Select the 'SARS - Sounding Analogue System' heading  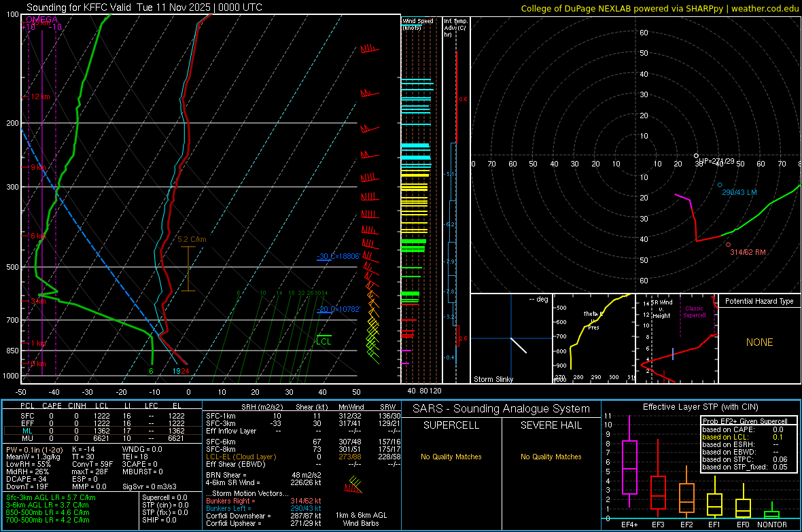tap(502, 409)
